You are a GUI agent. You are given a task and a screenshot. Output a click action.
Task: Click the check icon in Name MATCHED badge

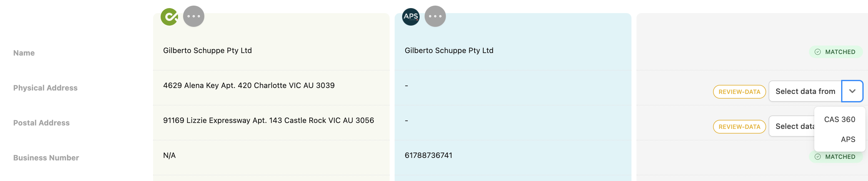817,52
